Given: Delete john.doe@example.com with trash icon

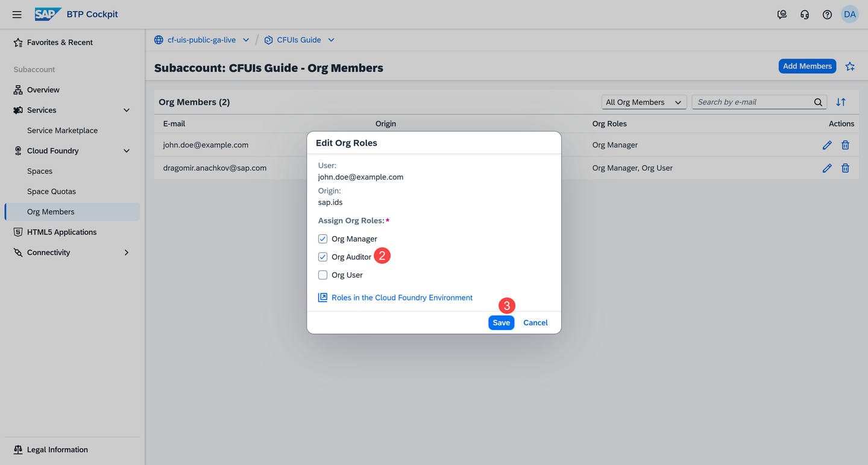Looking at the screenshot, I should pos(846,145).
